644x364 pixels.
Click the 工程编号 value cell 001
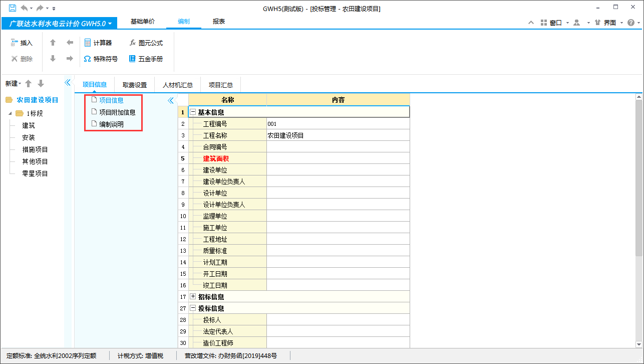click(338, 124)
